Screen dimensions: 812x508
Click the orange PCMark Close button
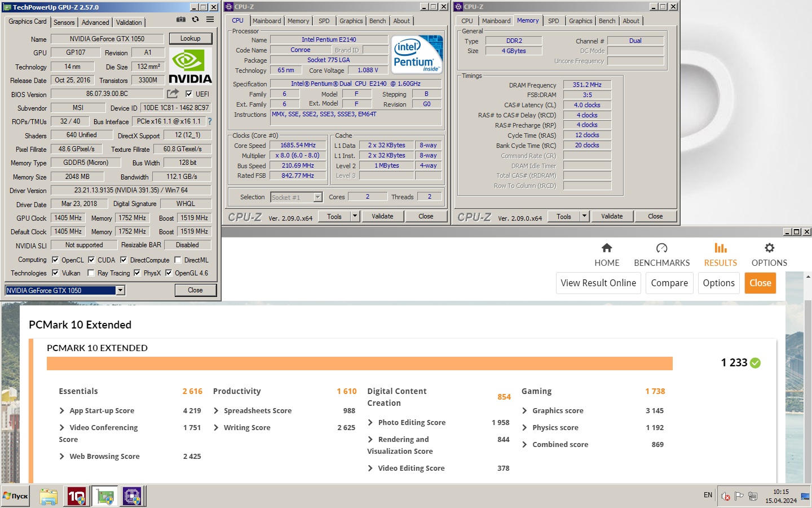tap(760, 283)
